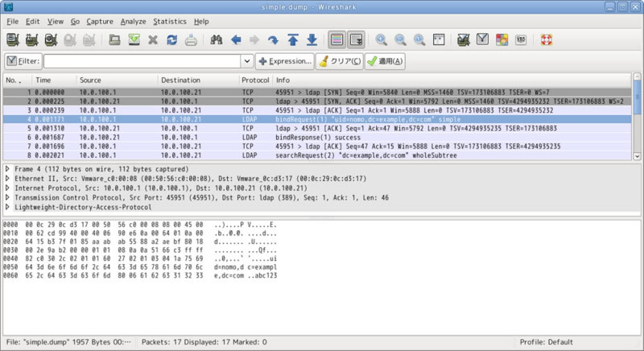
Task: Select packet 8 searchRequest row
Action: (x=317, y=155)
